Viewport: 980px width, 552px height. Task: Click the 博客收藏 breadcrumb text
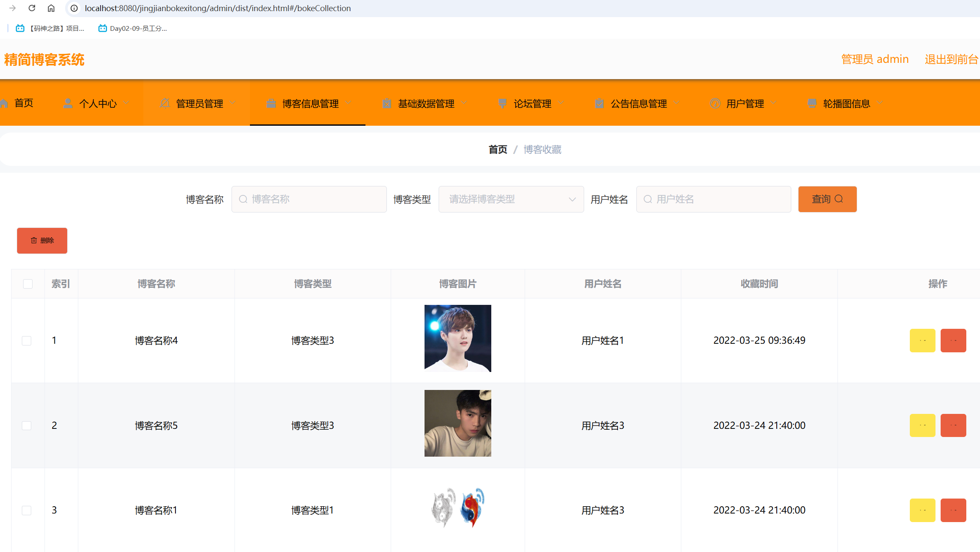click(542, 150)
